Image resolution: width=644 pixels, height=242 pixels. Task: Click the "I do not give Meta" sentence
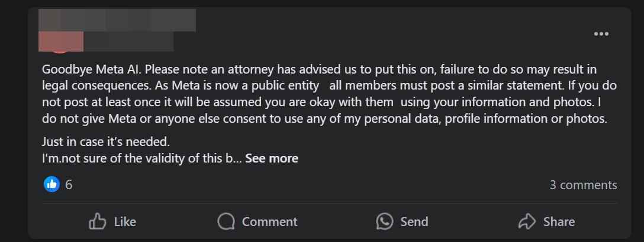coord(355,118)
